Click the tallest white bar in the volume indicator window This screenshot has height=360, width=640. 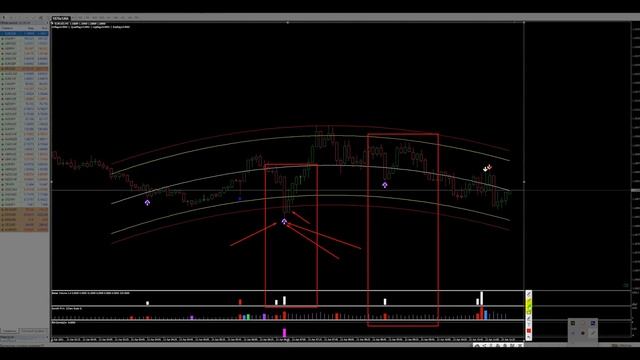click(482, 298)
